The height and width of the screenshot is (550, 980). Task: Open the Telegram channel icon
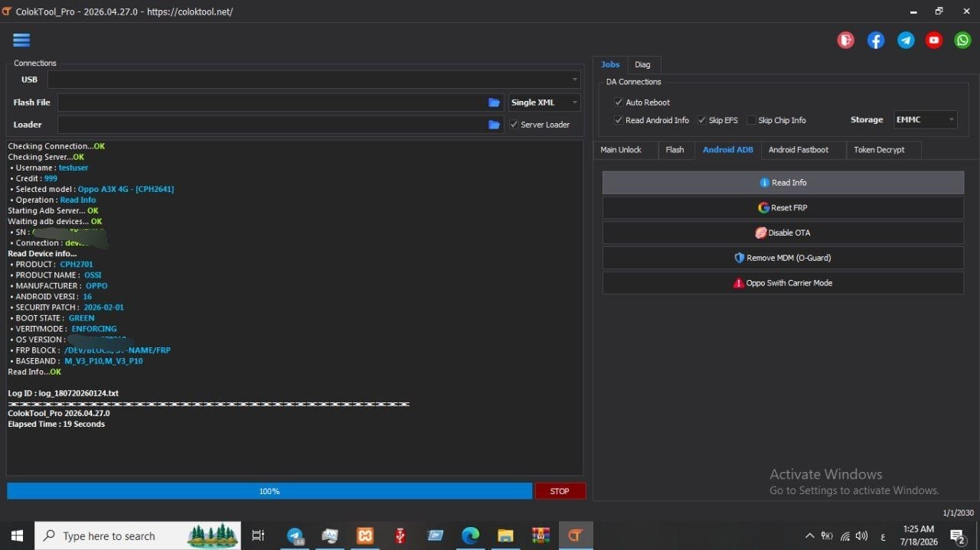(x=906, y=41)
